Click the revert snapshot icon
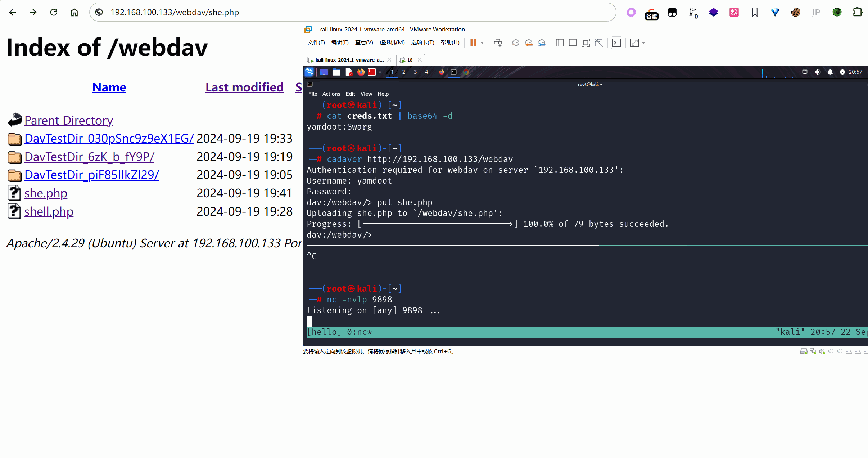Image resolution: width=868 pixels, height=458 pixels. point(529,43)
